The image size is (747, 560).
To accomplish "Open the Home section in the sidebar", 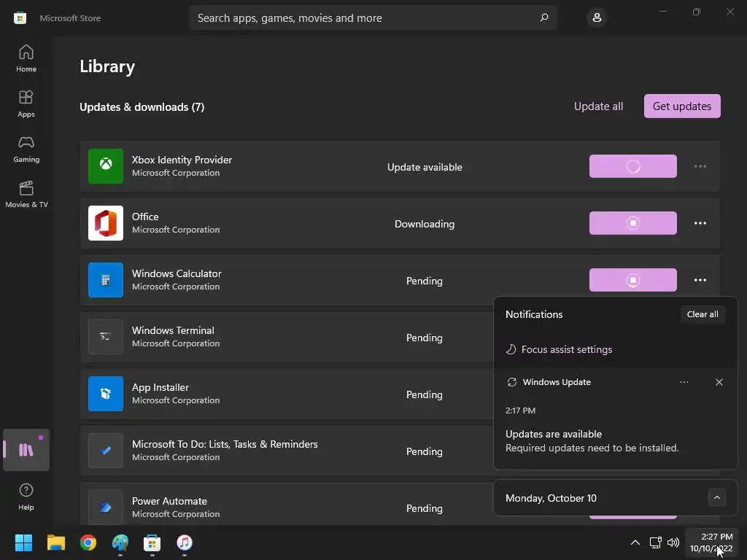I will (x=26, y=58).
